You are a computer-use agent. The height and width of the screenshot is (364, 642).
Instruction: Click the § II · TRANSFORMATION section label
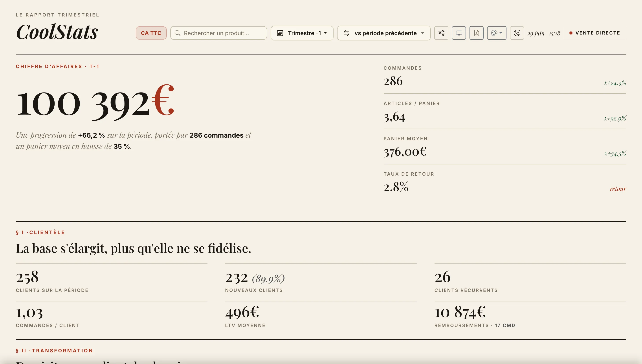54,351
